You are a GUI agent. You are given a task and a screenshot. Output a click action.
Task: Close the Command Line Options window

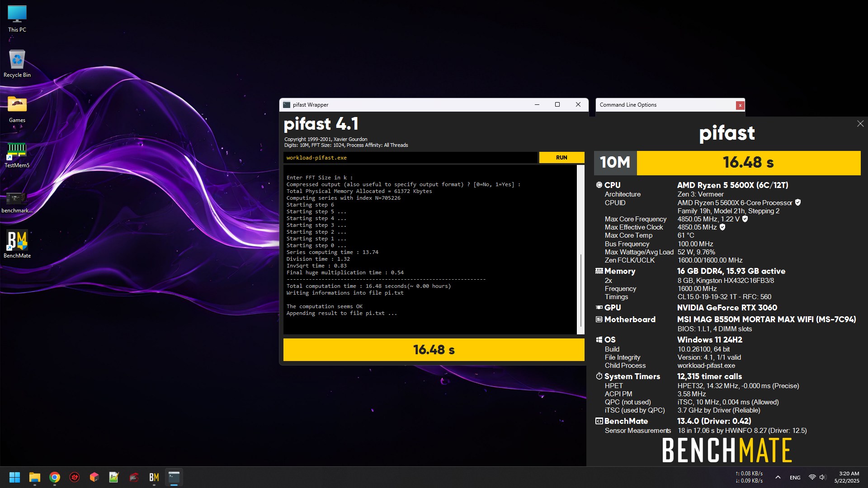[740, 105]
